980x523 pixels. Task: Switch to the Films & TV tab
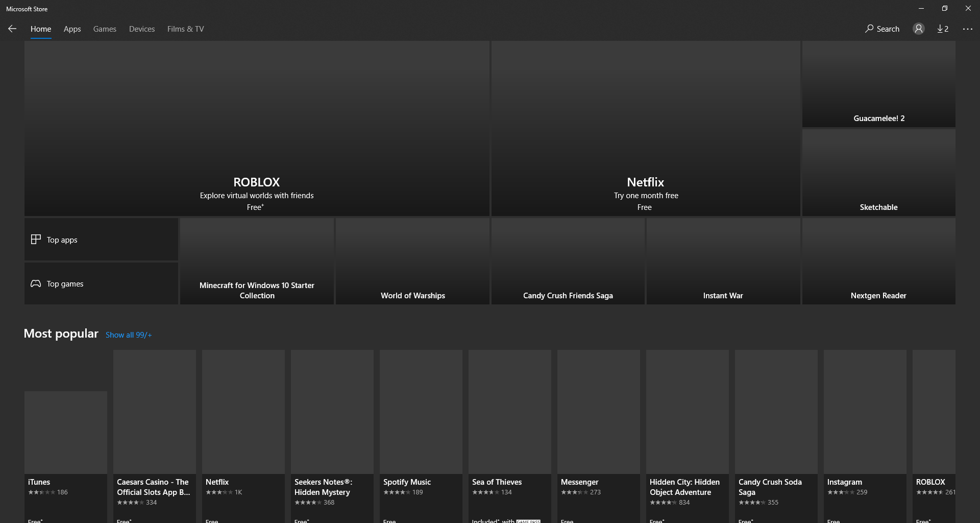[185, 29]
